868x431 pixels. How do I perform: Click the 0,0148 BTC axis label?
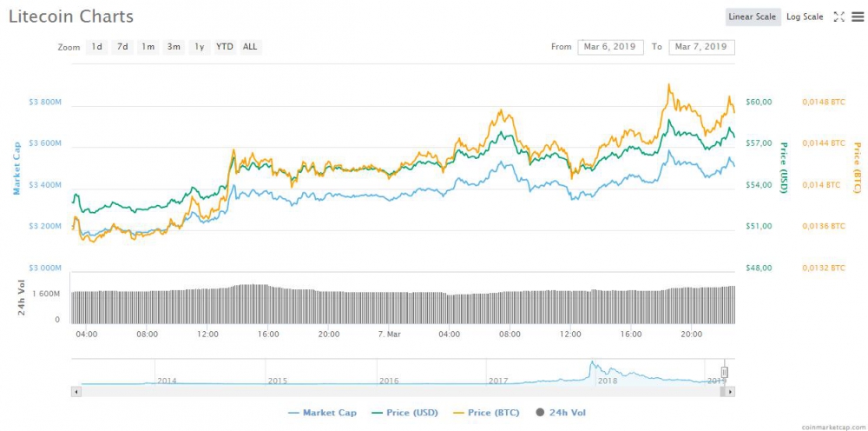click(x=824, y=102)
